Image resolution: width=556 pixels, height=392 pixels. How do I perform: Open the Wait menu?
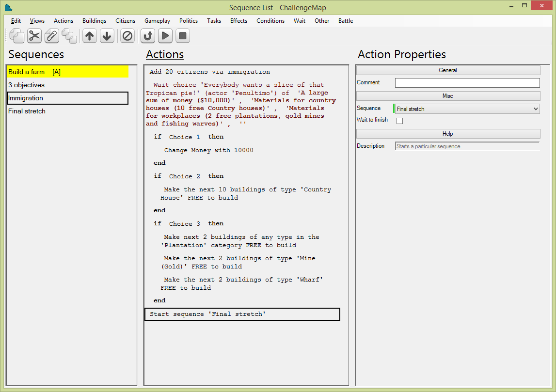[299, 20]
